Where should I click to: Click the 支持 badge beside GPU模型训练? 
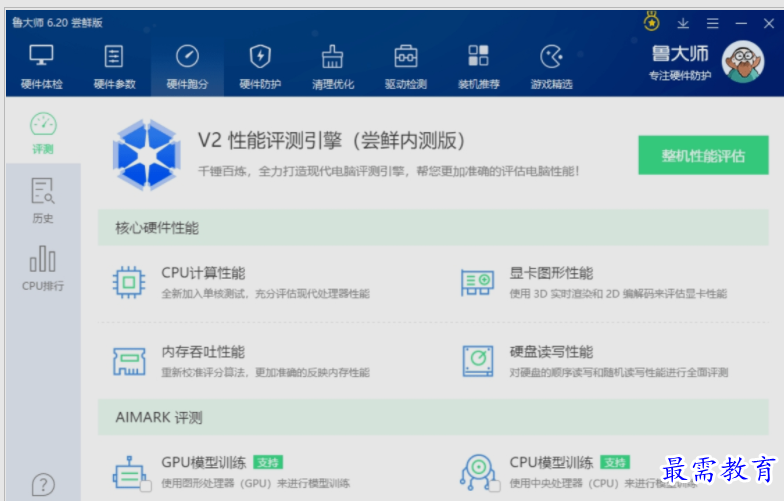coord(268,462)
